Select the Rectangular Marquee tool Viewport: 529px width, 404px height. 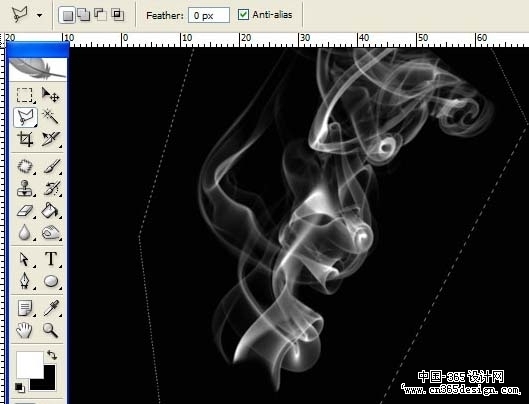[25, 95]
